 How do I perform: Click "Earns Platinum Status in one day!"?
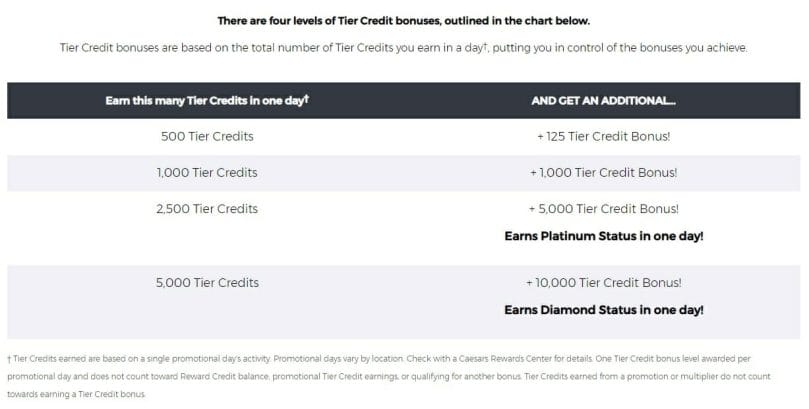(x=603, y=236)
